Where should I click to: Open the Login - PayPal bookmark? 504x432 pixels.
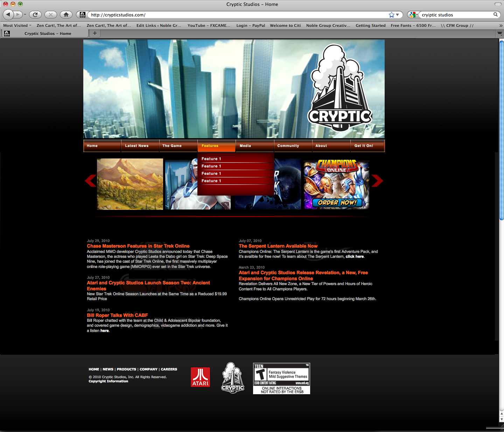pos(251,26)
